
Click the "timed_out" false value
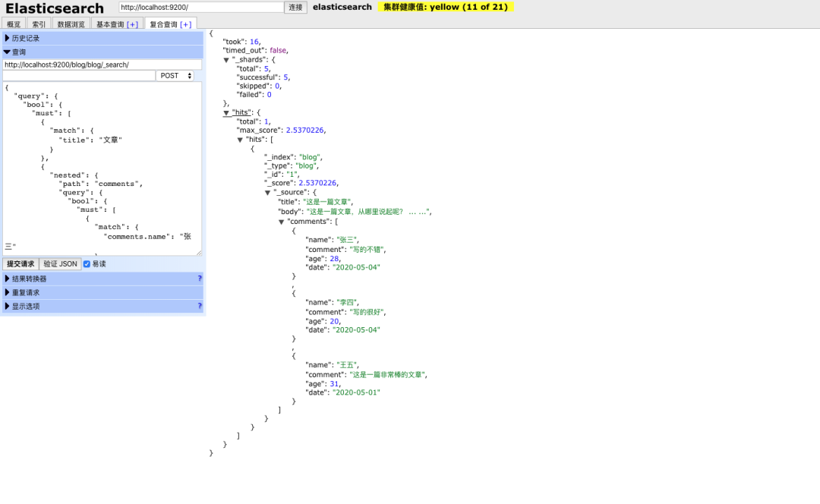point(278,50)
